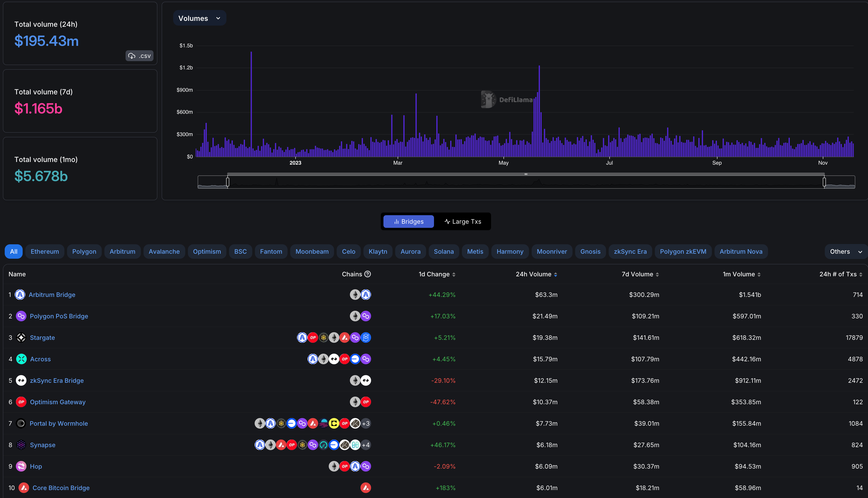Viewport: 868px width, 498px height.
Task: Click the +4 more chains badge for Synapse
Action: pyautogui.click(x=365, y=445)
